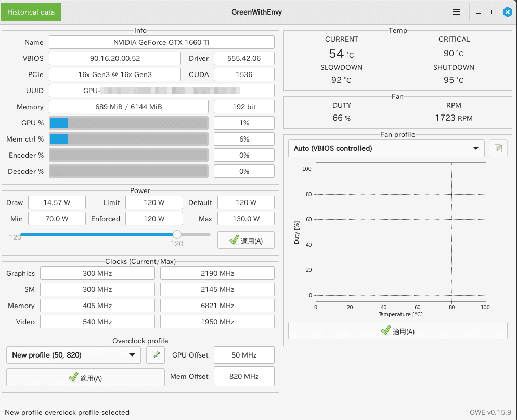517x420 pixels.
Task: Click the UUID field
Action: (162, 91)
